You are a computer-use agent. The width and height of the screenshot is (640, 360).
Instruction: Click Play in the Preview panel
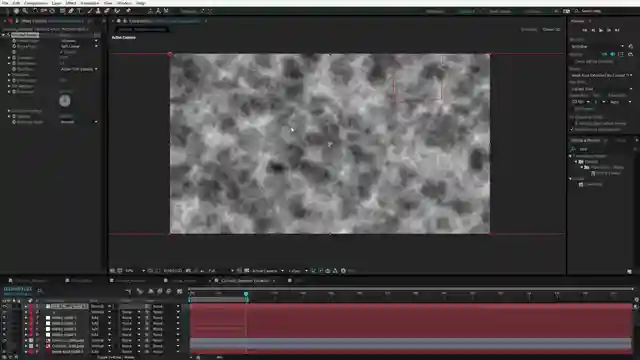601,30
